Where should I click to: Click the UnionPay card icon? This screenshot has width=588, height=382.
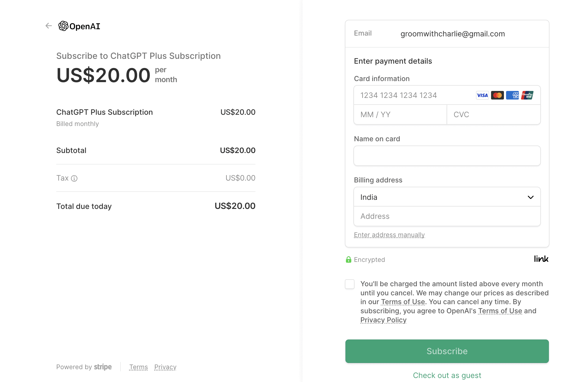(x=527, y=95)
